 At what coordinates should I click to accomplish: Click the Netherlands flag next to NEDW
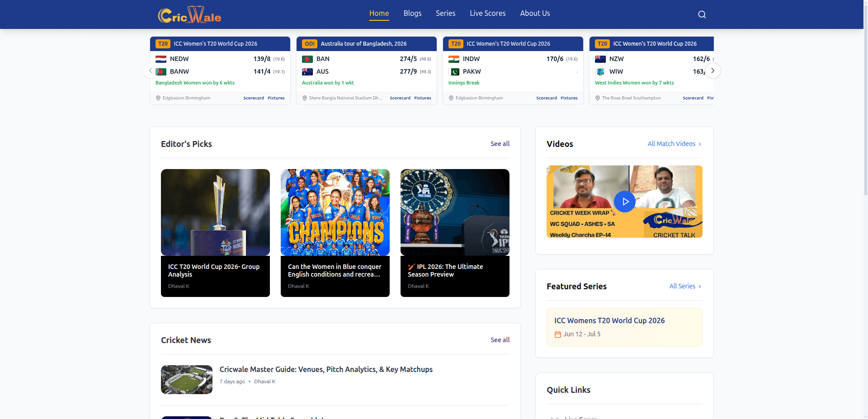pyautogui.click(x=161, y=59)
